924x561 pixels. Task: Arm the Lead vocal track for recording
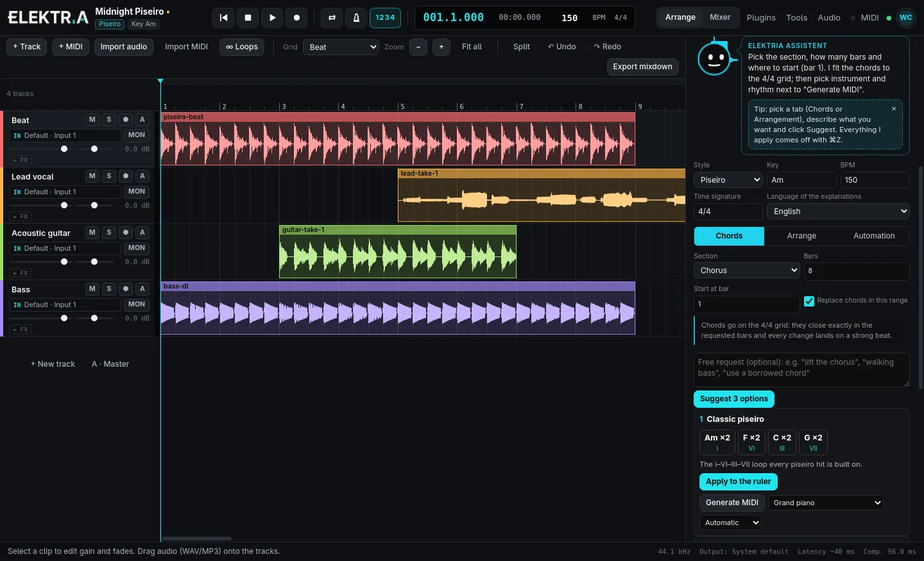[x=126, y=176]
